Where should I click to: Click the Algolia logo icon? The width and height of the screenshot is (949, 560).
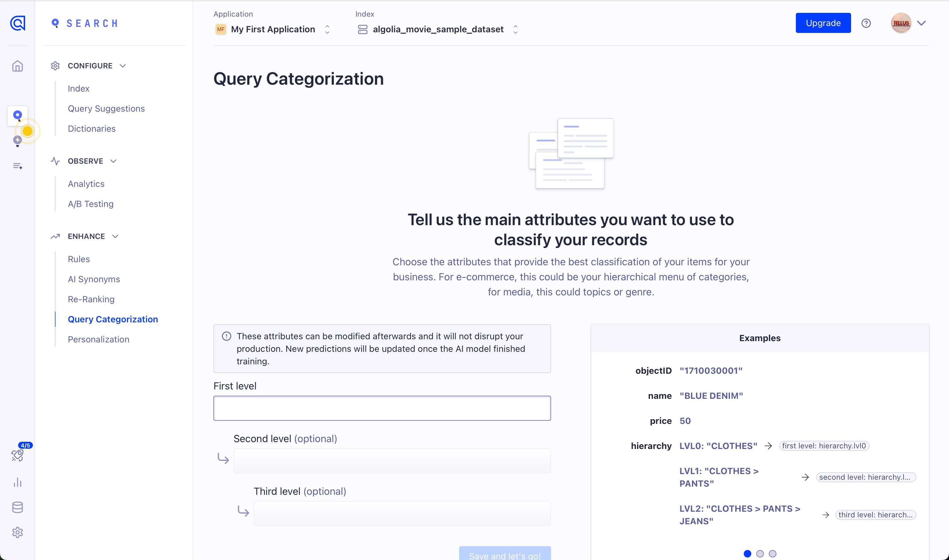click(17, 23)
